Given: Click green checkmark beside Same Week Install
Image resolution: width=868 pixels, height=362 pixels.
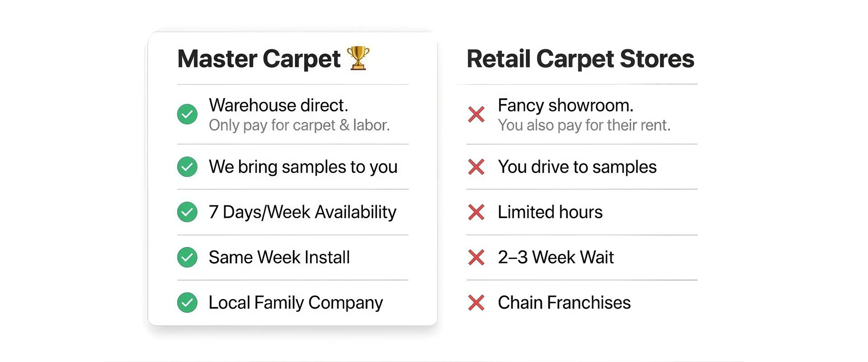Looking at the screenshot, I should coord(187,257).
